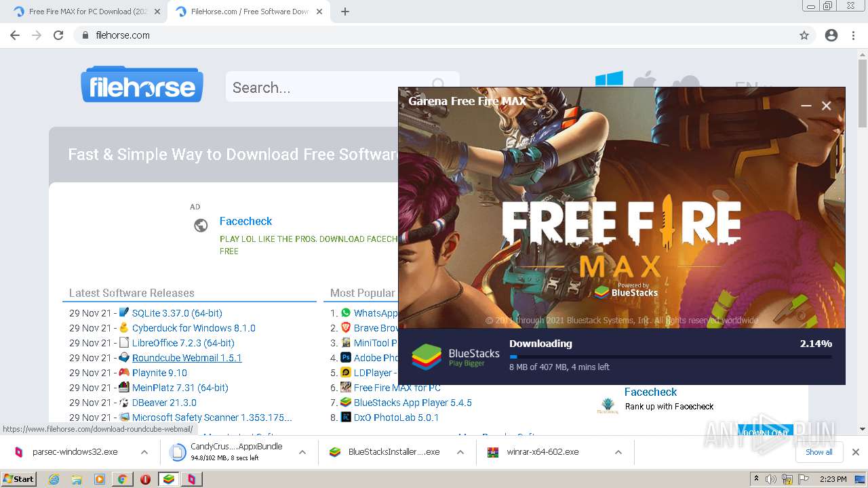
Task: Click the volume icon in system tray
Action: tap(770, 479)
